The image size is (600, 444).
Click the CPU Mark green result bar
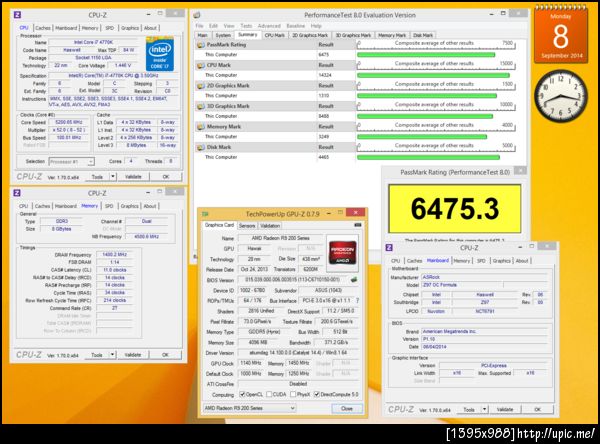(433, 75)
